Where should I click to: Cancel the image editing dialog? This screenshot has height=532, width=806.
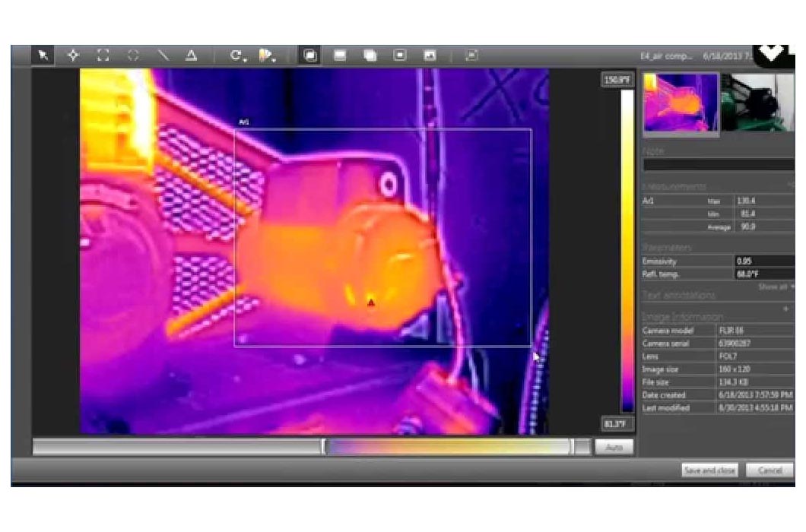tap(770, 470)
